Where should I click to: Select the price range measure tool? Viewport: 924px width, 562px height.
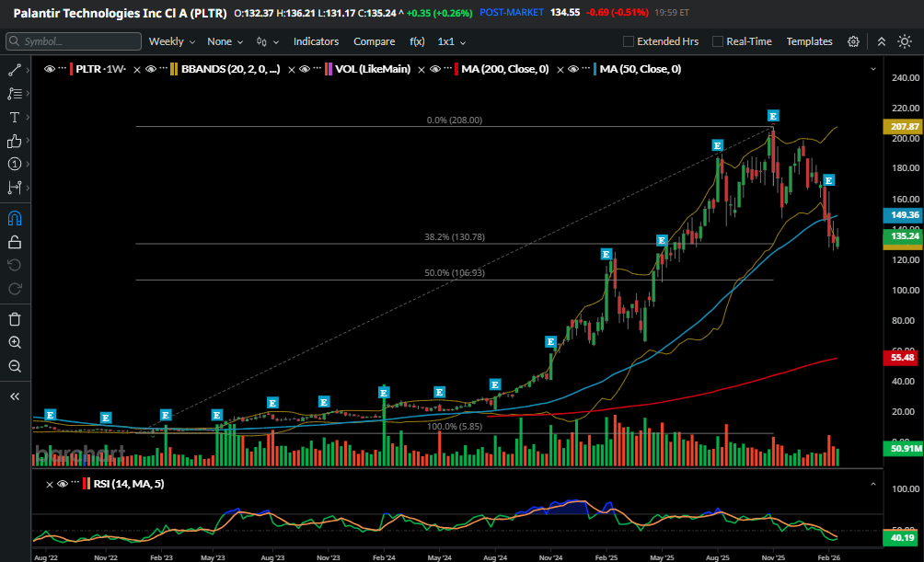click(x=14, y=188)
